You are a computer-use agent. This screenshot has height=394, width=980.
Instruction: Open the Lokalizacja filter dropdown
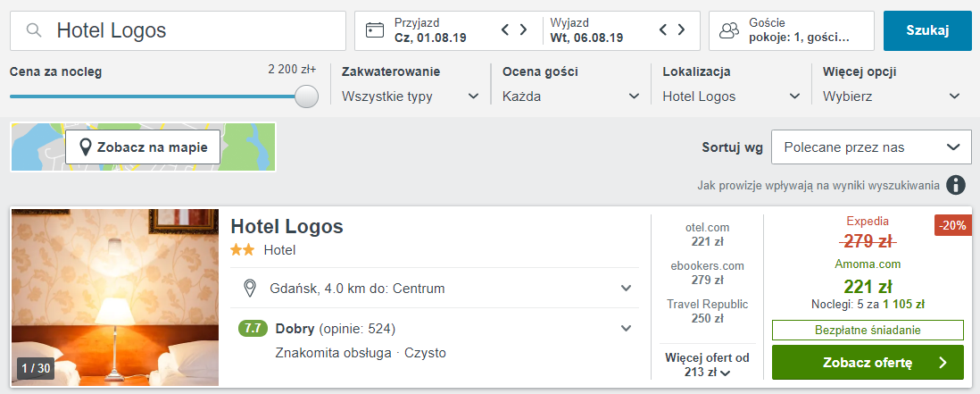[x=732, y=96]
